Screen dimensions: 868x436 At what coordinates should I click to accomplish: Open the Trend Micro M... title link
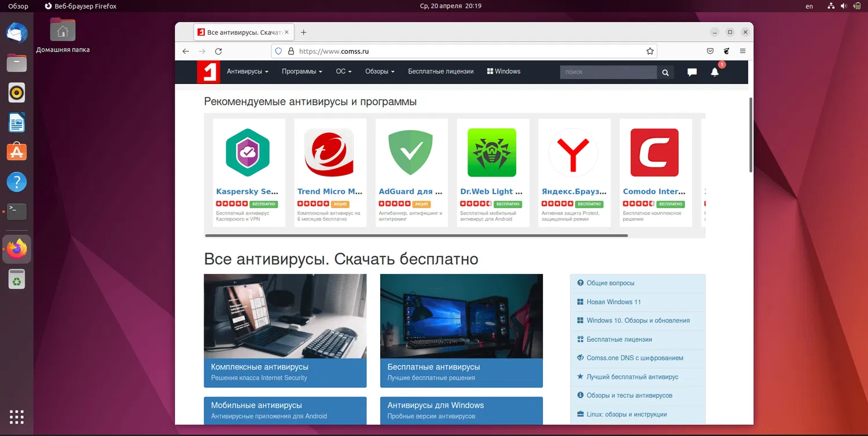(330, 191)
